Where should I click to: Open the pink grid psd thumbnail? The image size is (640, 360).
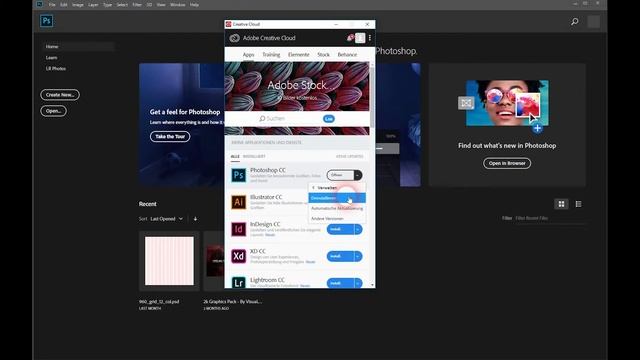pyautogui.click(x=169, y=261)
